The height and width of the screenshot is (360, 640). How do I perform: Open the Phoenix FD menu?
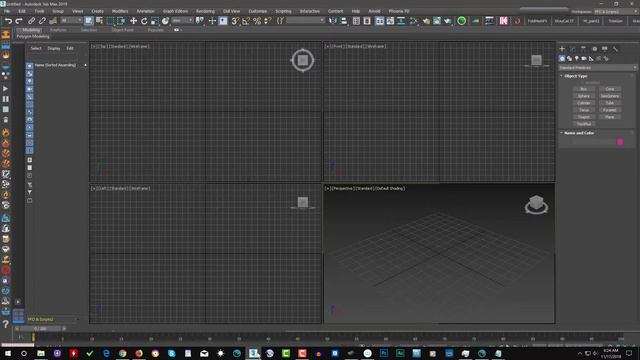coord(399,11)
